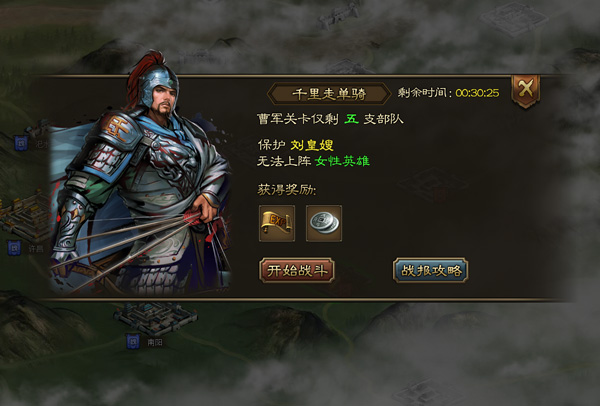Open the 战报攻略 battle report guide

click(x=430, y=271)
